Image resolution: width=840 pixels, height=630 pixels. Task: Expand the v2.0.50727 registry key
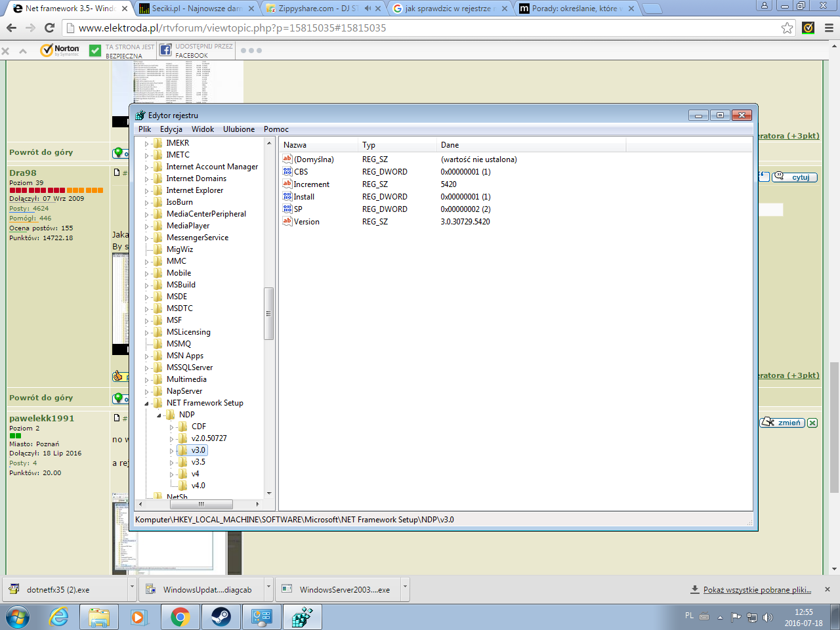coord(172,438)
